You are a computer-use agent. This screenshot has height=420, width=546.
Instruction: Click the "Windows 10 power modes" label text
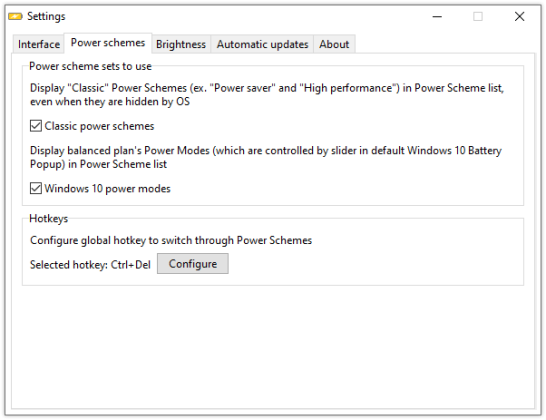pyautogui.click(x=108, y=189)
